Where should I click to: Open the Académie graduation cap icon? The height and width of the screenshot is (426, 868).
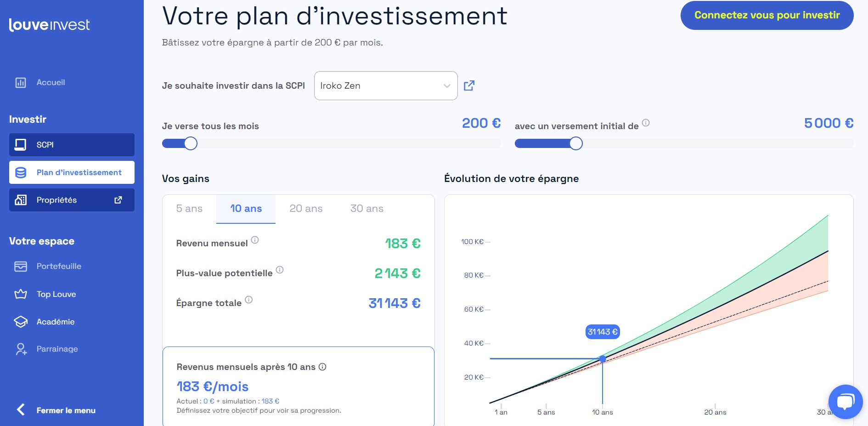[x=20, y=321]
